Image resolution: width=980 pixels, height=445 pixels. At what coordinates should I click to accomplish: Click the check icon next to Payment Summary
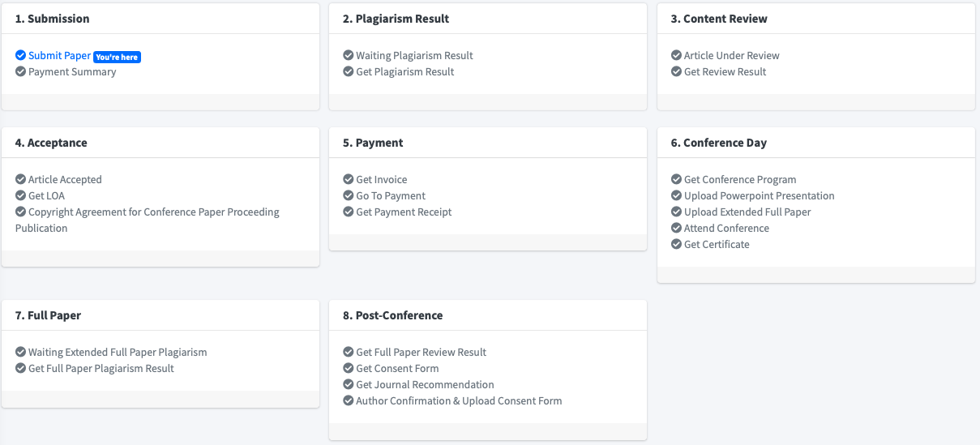[x=21, y=71]
